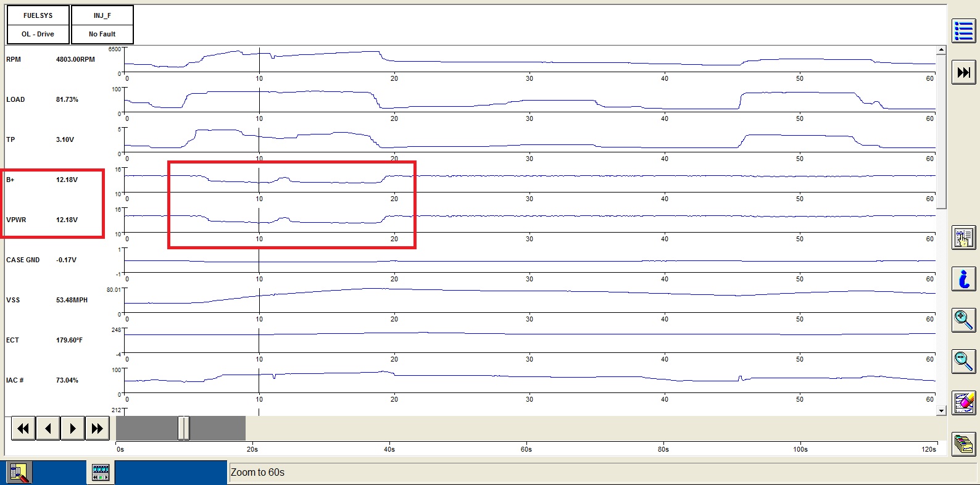Select the CASE GND parameter label
Viewport: 980px width, 485px height.
point(23,260)
